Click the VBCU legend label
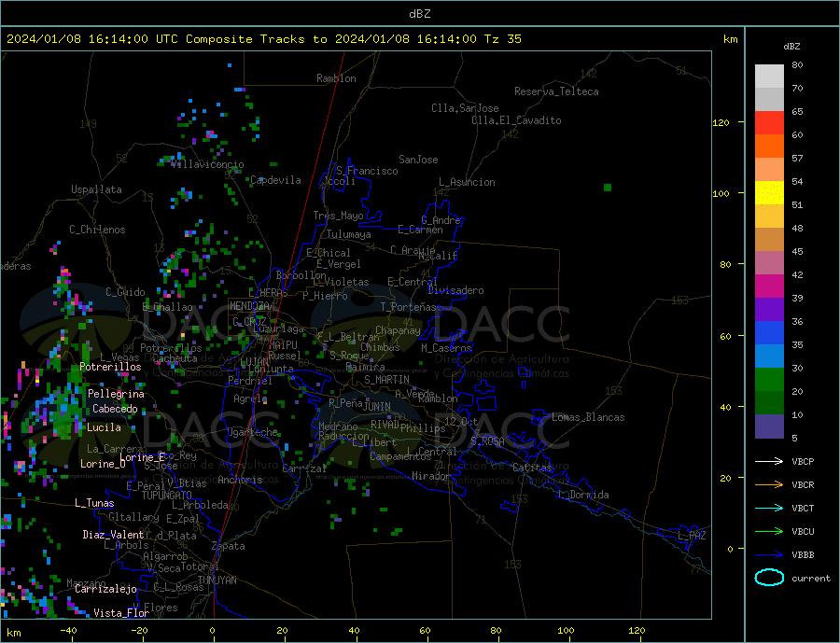Viewport: 840px width, 643px height. coord(803,532)
